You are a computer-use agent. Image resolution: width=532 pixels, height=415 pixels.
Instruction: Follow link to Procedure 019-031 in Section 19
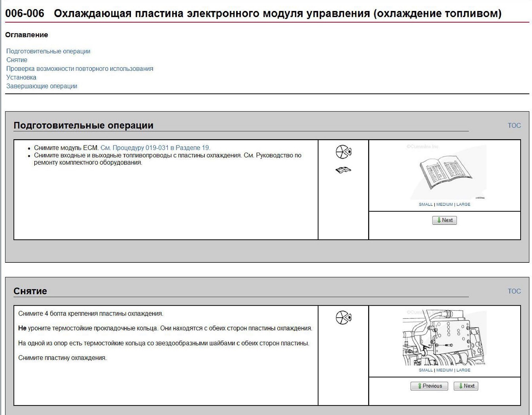155,148
